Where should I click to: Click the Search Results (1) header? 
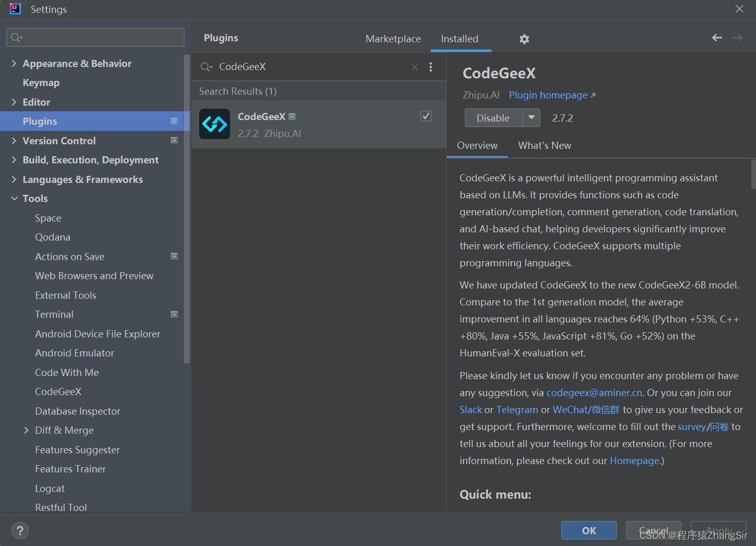[238, 91]
